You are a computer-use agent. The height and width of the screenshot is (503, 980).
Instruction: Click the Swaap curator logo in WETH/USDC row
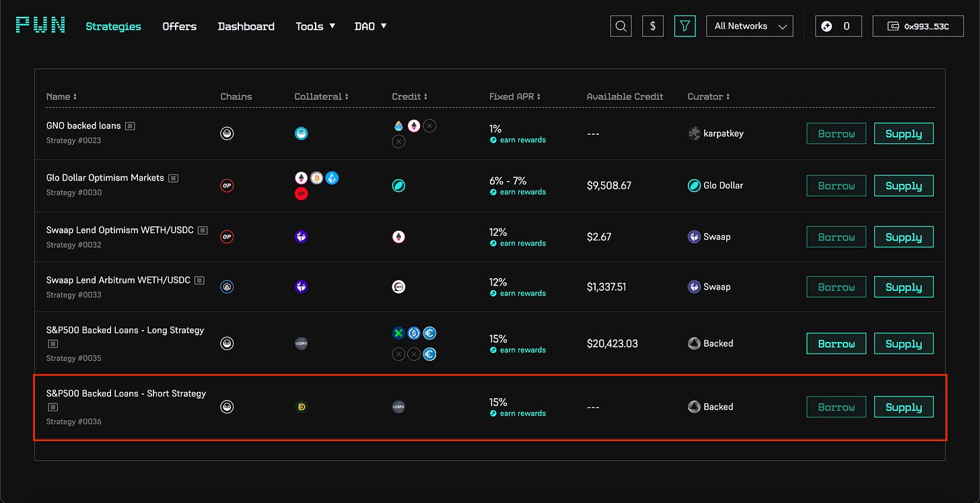click(x=694, y=236)
